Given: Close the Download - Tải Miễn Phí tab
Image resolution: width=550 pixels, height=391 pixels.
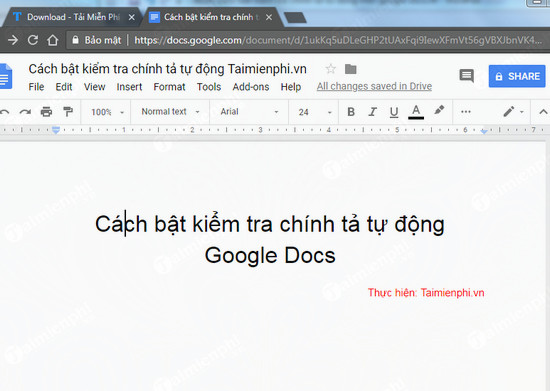Looking at the screenshot, I should pos(132,17).
